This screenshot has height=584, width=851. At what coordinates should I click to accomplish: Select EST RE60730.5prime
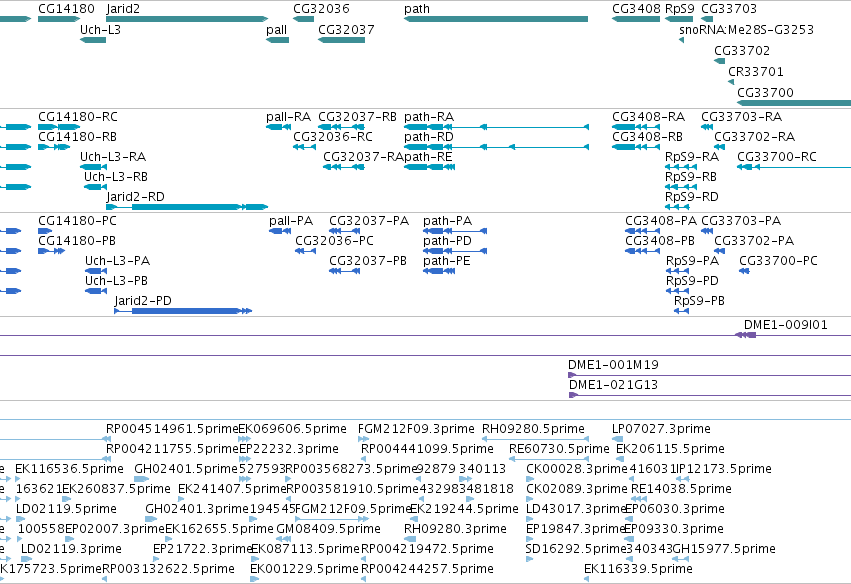click(x=559, y=449)
